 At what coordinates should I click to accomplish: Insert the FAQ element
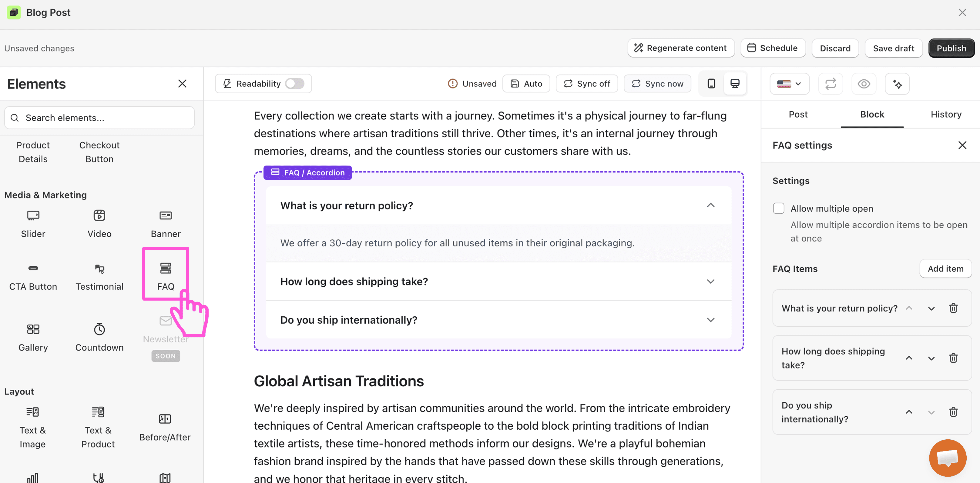click(166, 276)
